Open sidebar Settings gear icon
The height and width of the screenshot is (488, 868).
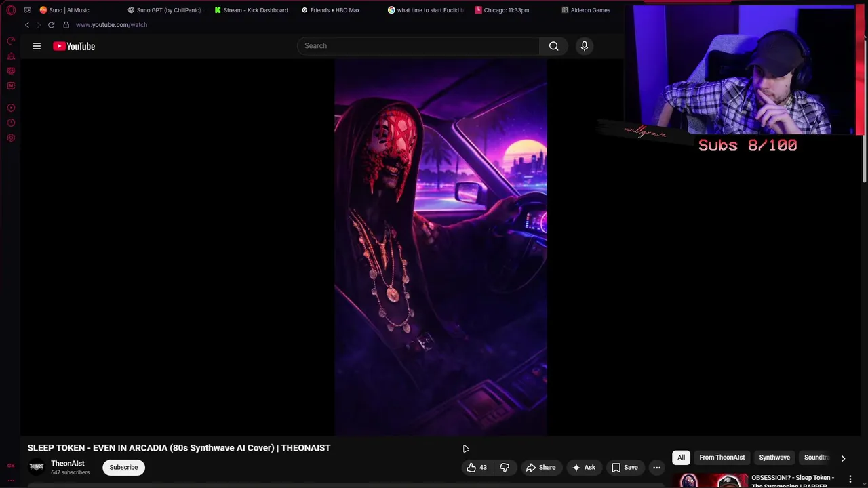[x=11, y=138]
